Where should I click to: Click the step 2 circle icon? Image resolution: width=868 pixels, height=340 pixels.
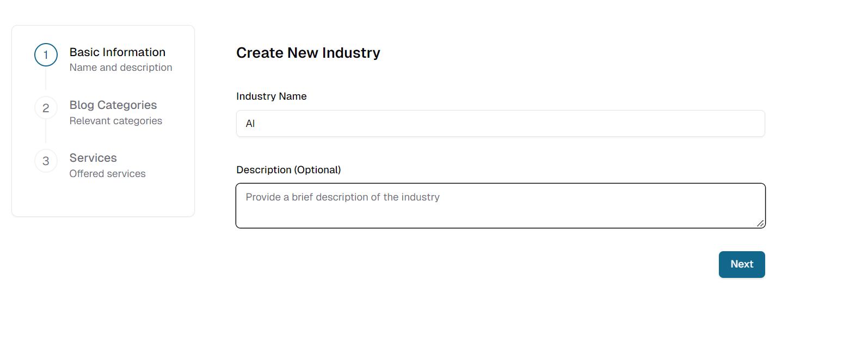(x=46, y=108)
